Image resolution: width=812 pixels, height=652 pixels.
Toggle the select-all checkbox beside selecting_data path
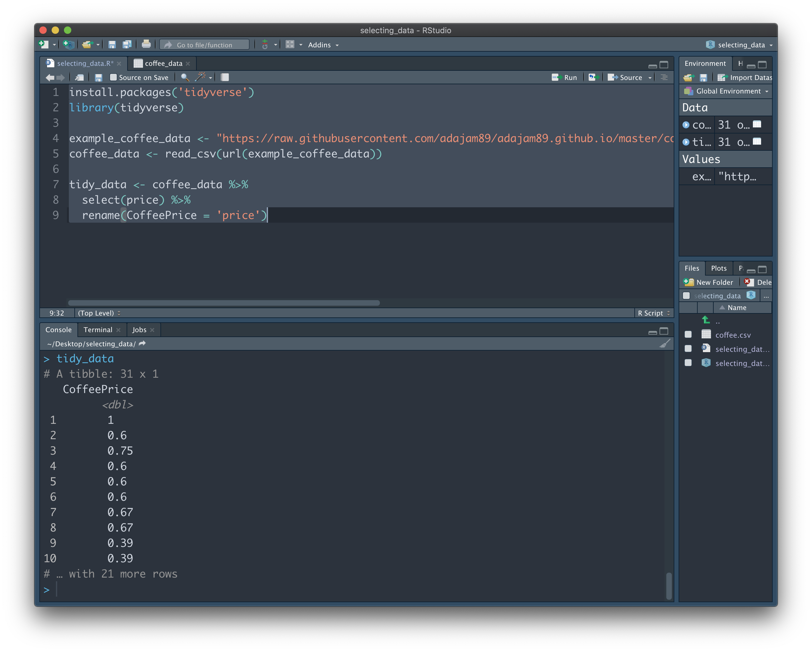[x=686, y=296]
